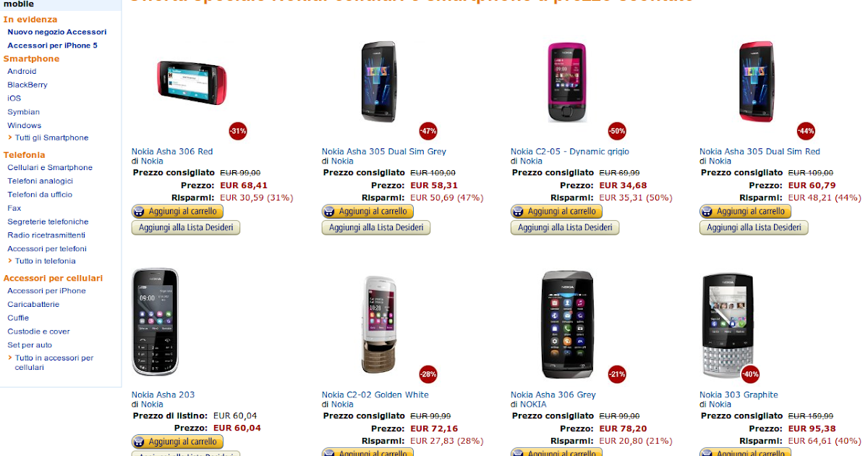Image resolution: width=868 pixels, height=456 pixels.
Task: Select Caricabatterie in the accessories sidebar
Action: 33,304
